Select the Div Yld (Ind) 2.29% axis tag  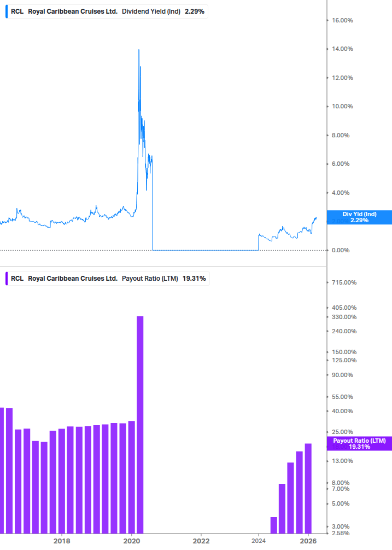[x=359, y=217]
